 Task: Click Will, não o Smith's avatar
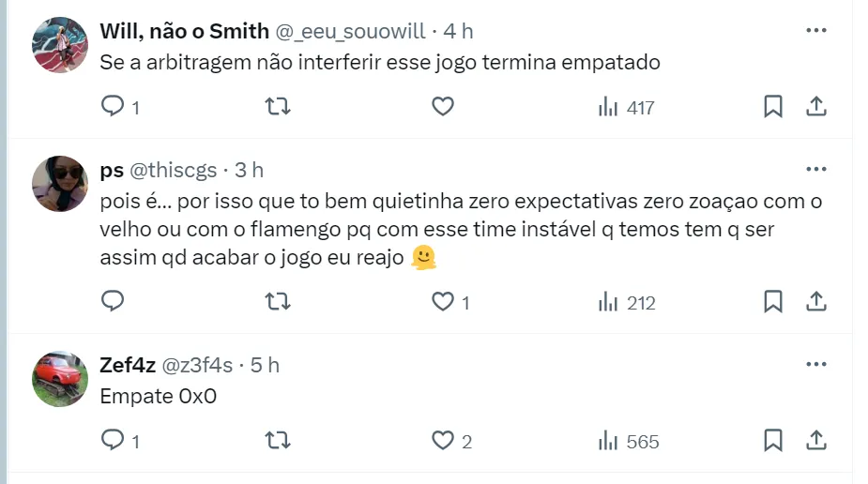(x=60, y=44)
